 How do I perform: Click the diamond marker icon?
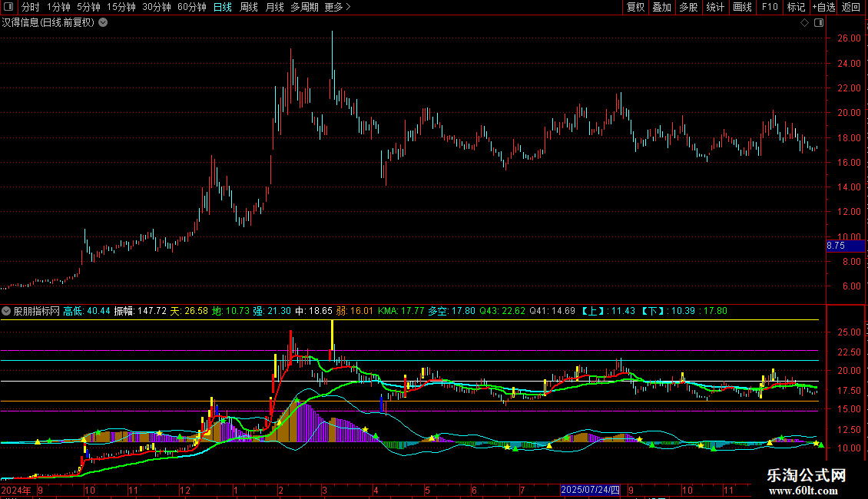(804, 22)
